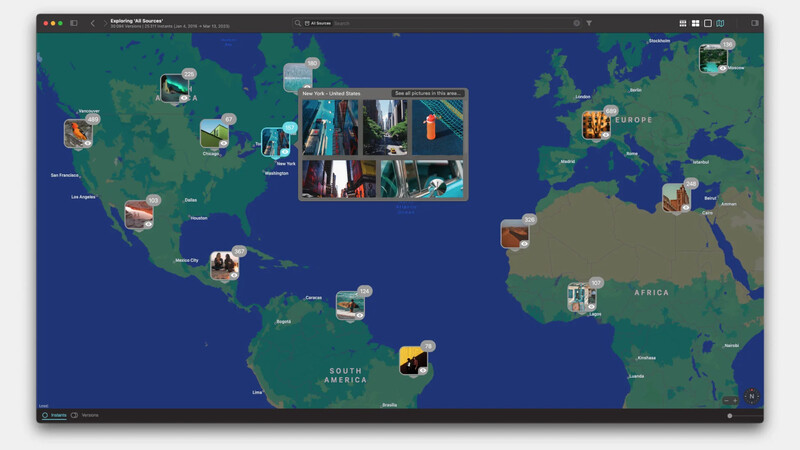
Task: Open the teal vintage car photo in popup
Action: [422, 179]
